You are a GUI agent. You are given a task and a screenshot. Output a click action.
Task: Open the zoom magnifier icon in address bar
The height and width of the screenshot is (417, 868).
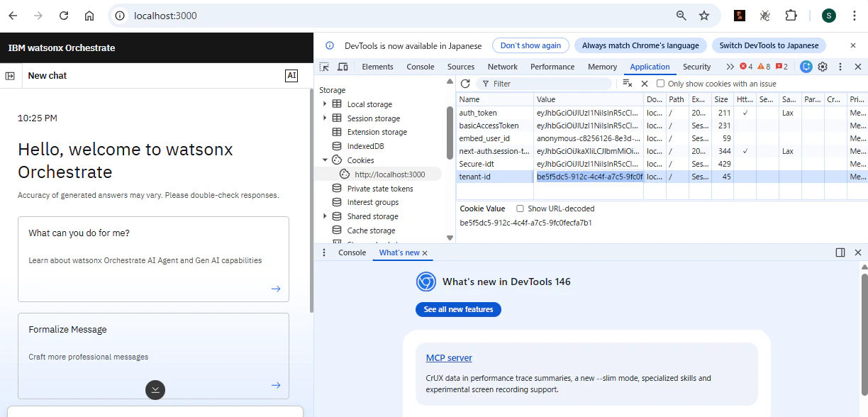(x=681, y=16)
